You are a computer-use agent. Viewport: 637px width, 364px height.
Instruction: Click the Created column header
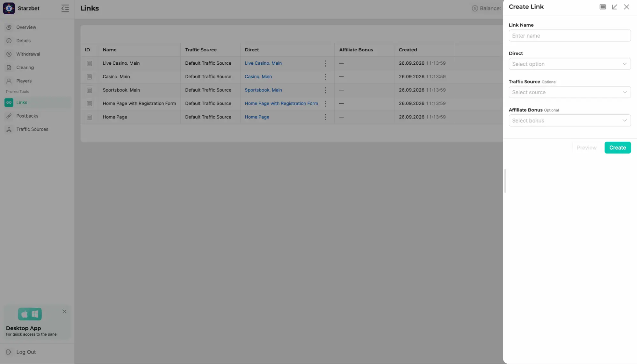(408, 50)
